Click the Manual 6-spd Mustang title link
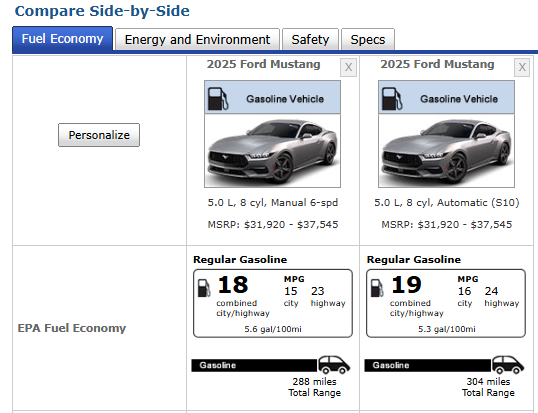Viewport: 538px width, 413px height. coord(264,64)
